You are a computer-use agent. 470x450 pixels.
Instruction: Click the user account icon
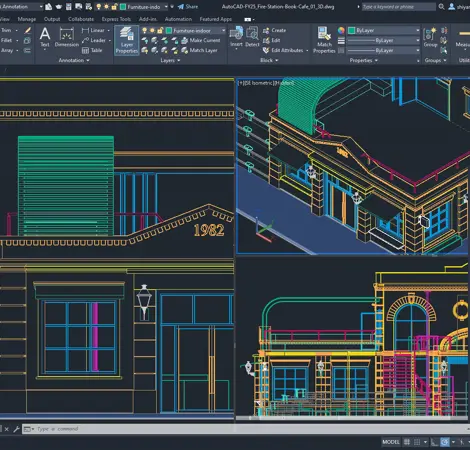coord(452,7)
